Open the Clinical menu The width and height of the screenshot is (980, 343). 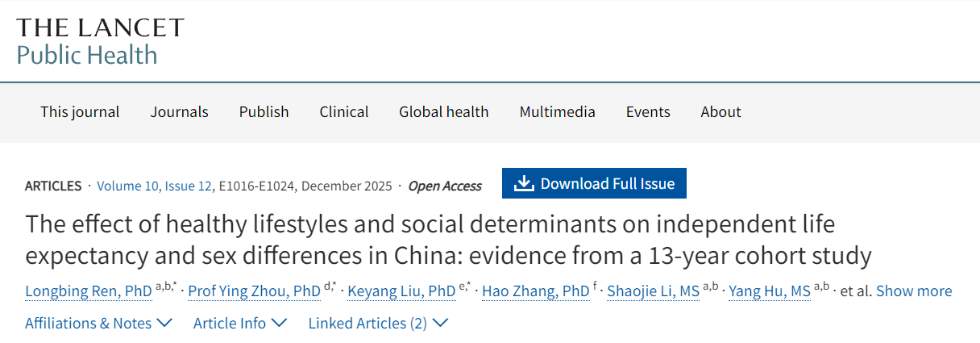pyautogui.click(x=344, y=112)
